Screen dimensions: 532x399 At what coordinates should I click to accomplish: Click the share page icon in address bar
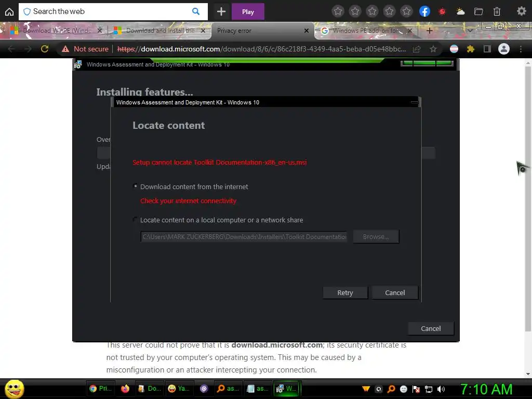point(417,49)
